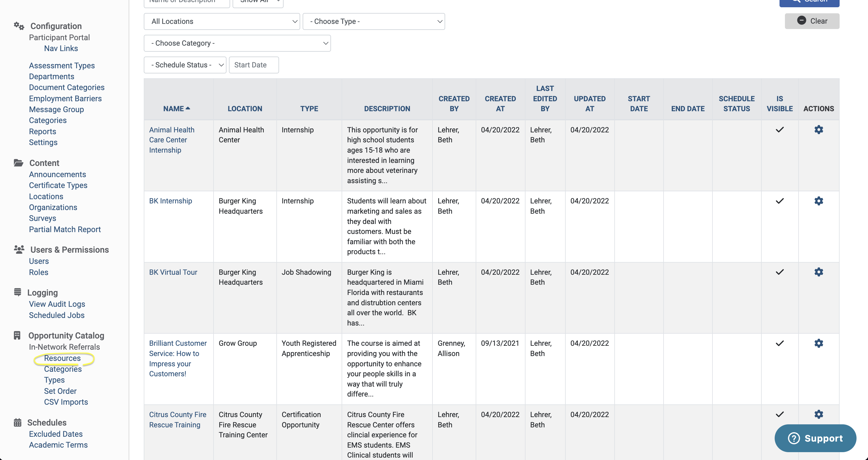868x460 pixels.
Task: Click the Content folder icon in sidebar
Action: [x=18, y=163]
